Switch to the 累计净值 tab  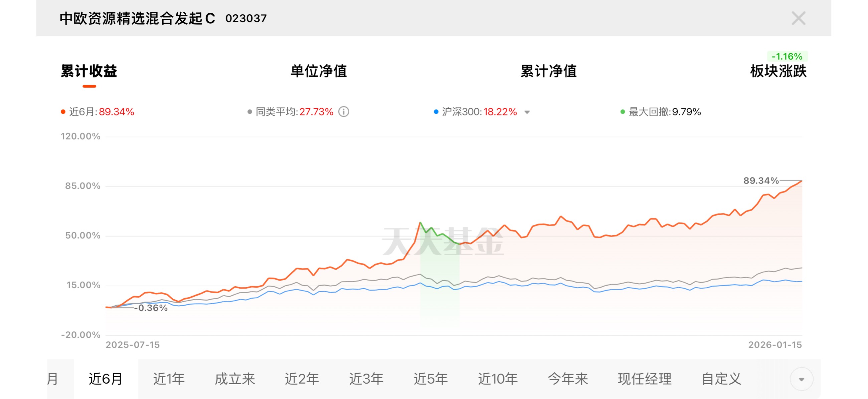pyautogui.click(x=548, y=71)
